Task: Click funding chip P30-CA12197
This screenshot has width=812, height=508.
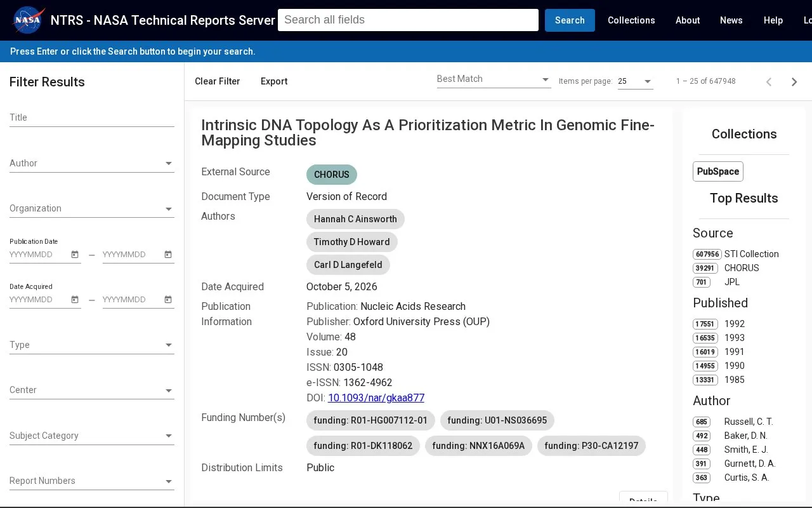Action: coord(591,446)
